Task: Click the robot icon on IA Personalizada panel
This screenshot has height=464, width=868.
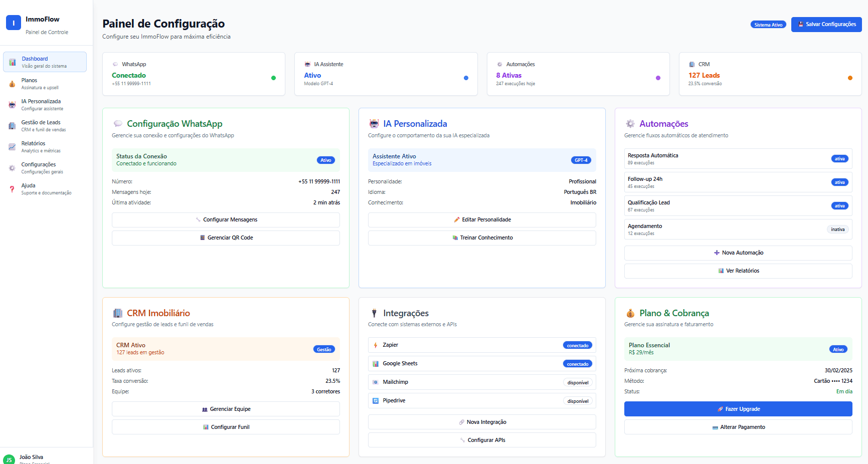Action: tap(374, 123)
